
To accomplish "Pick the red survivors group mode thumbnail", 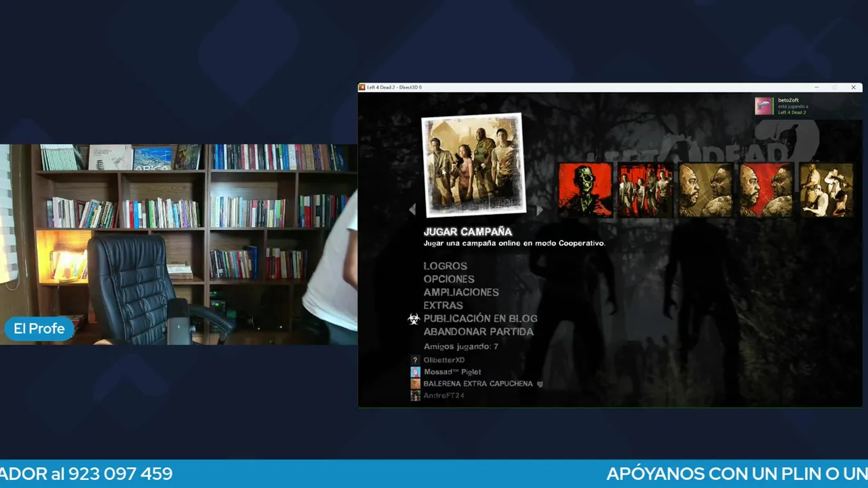I will (x=646, y=190).
